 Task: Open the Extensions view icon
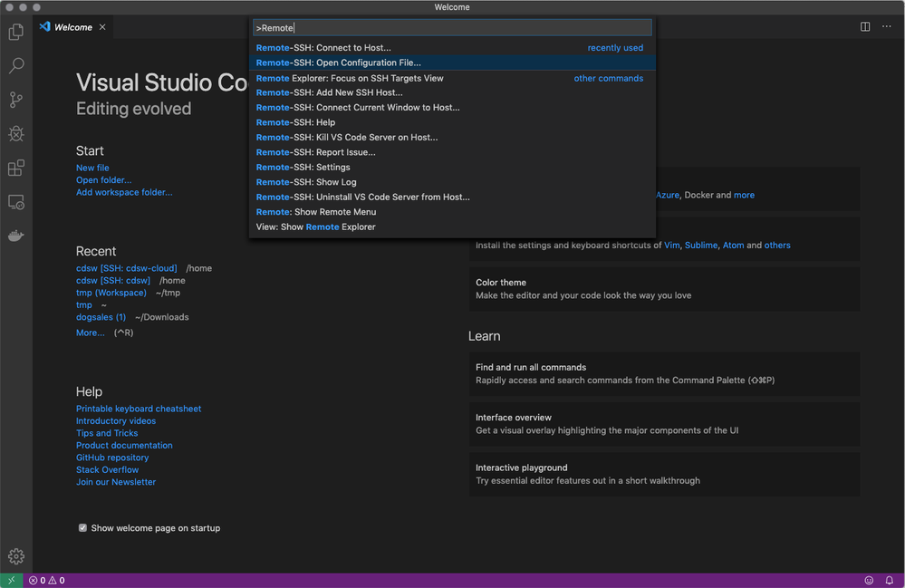tap(16, 168)
